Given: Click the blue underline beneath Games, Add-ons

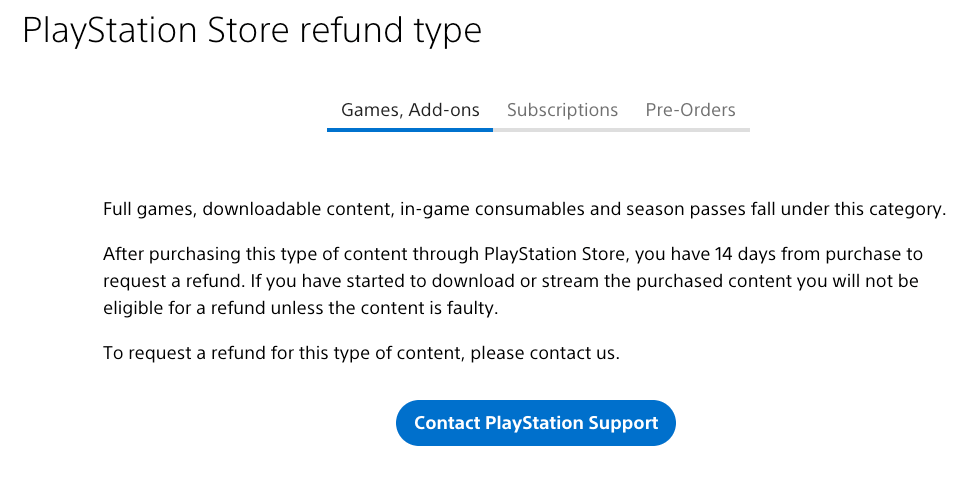Looking at the screenshot, I should (x=410, y=130).
